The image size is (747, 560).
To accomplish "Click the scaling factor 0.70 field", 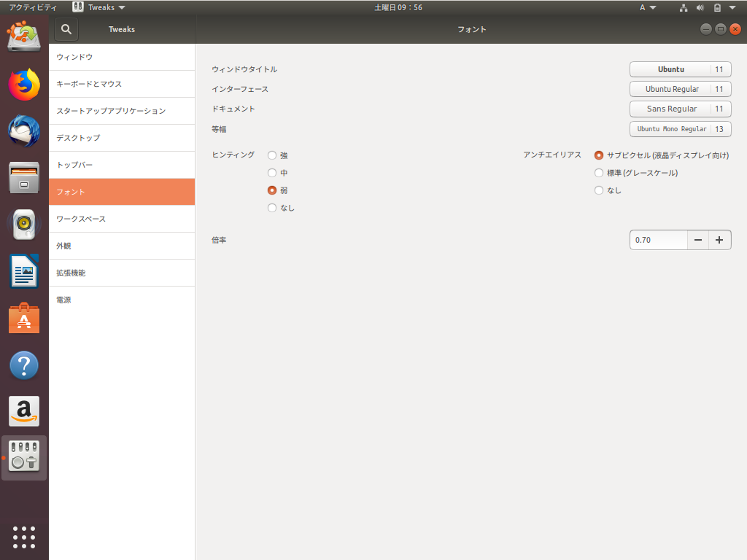I will click(659, 240).
